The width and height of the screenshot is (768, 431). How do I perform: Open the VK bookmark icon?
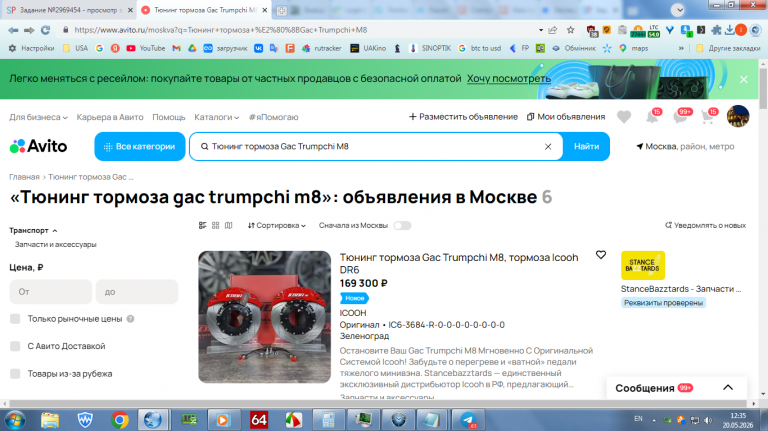(258, 48)
